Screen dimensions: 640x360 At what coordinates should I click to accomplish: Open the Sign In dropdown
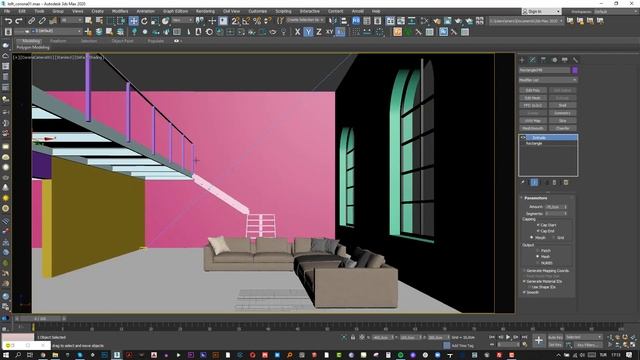point(541,11)
